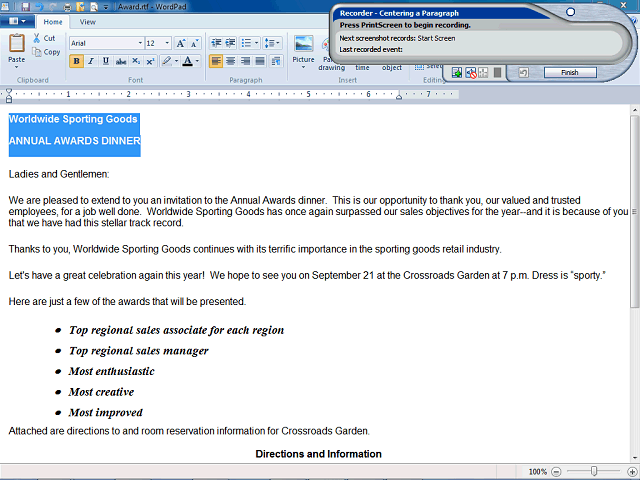Click the Recorder stop square icon
Image resolution: width=640 pixels, height=480 pixels.
click(x=497, y=73)
